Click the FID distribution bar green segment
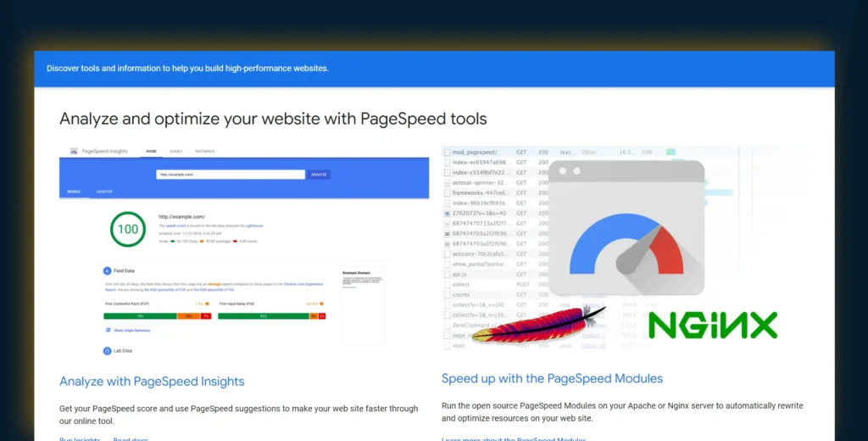 (x=264, y=316)
